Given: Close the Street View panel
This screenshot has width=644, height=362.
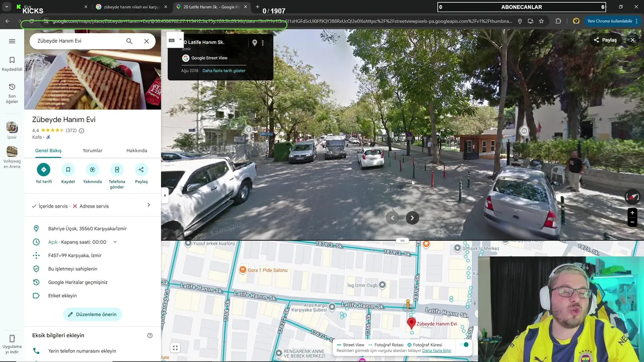Looking at the screenshot, I should [x=632, y=40].
